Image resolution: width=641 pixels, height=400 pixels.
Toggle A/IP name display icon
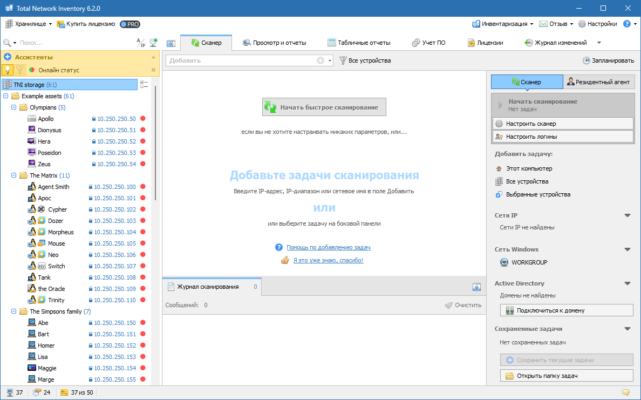[x=141, y=43]
